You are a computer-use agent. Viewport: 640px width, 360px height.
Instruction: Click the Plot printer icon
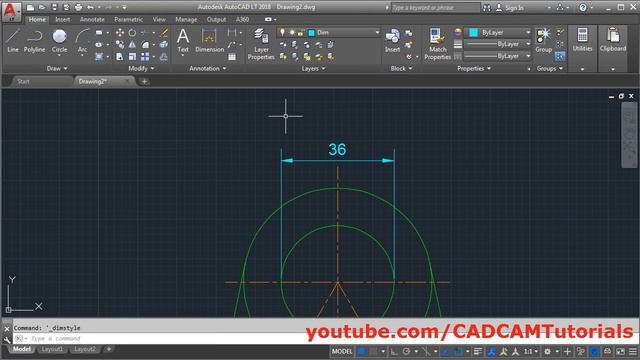pos(78,7)
